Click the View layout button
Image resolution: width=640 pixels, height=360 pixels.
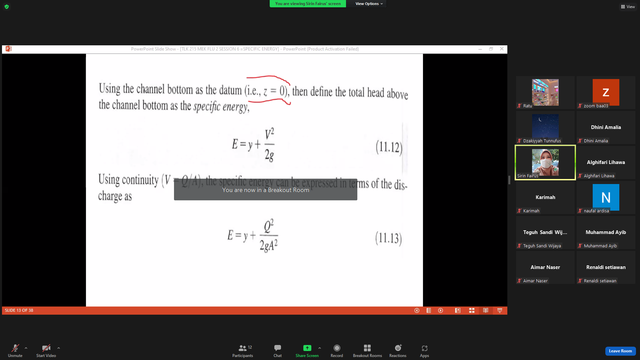pyautogui.click(x=628, y=7)
